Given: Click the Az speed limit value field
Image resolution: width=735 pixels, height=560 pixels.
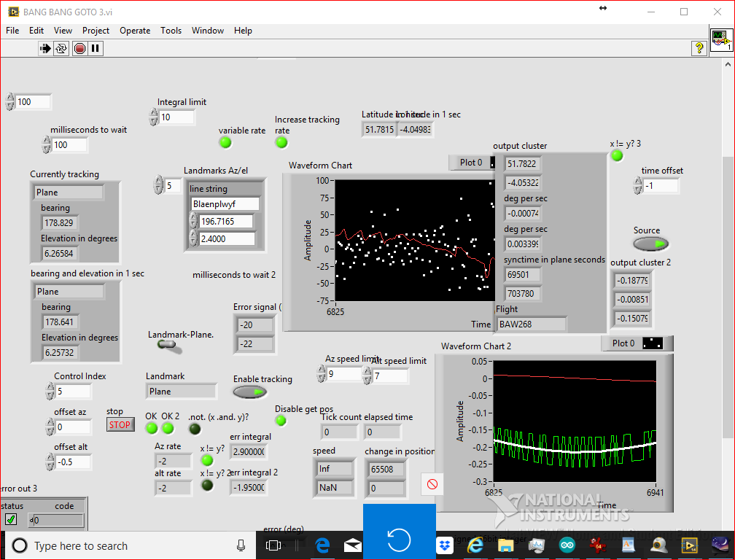Looking at the screenshot, I should click(x=343, y=375).
